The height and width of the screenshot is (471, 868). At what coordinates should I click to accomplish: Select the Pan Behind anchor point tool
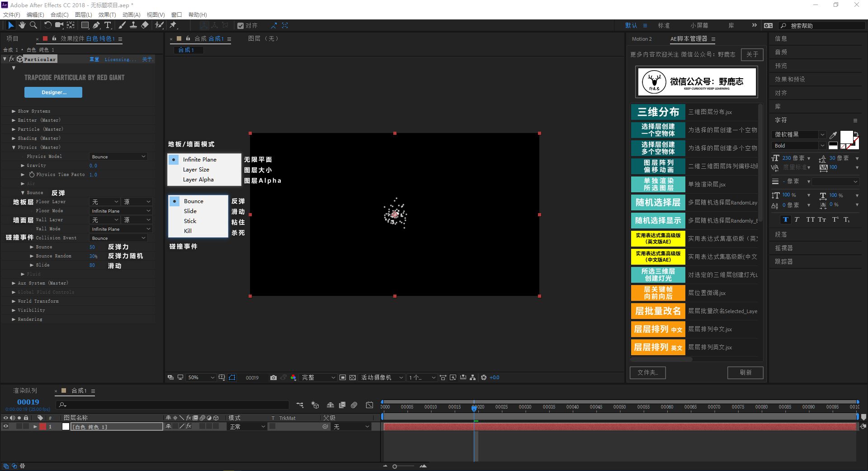(71, 25)
